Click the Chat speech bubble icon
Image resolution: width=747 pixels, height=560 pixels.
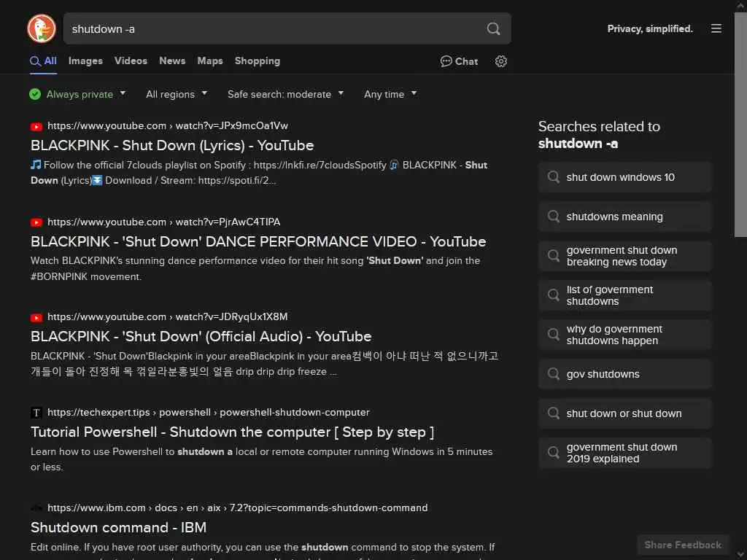pyautogui.click(x=446, y=61)
